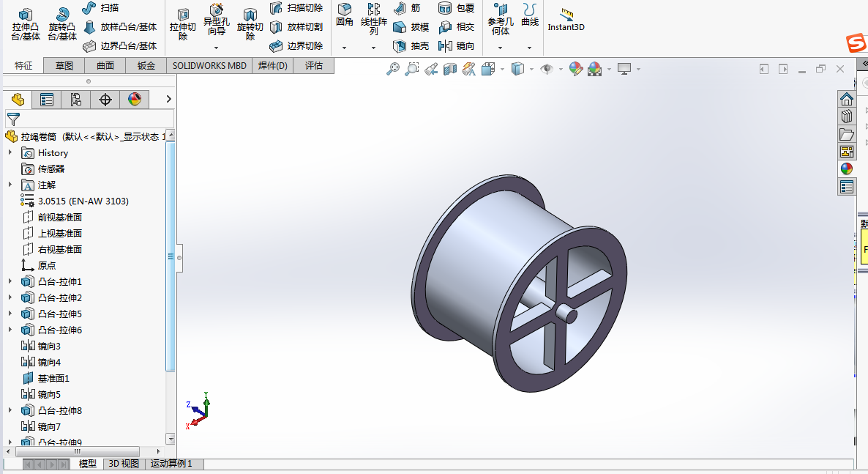Open the 模型 model bottom tab
The width and height of the screenshot is (868, 474).
click(x=88, y=464)
